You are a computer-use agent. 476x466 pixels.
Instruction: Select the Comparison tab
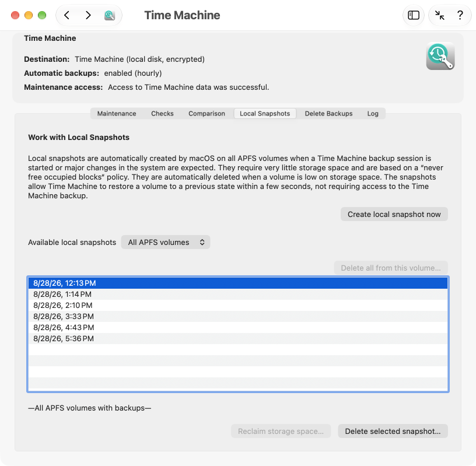coord(206,114)
